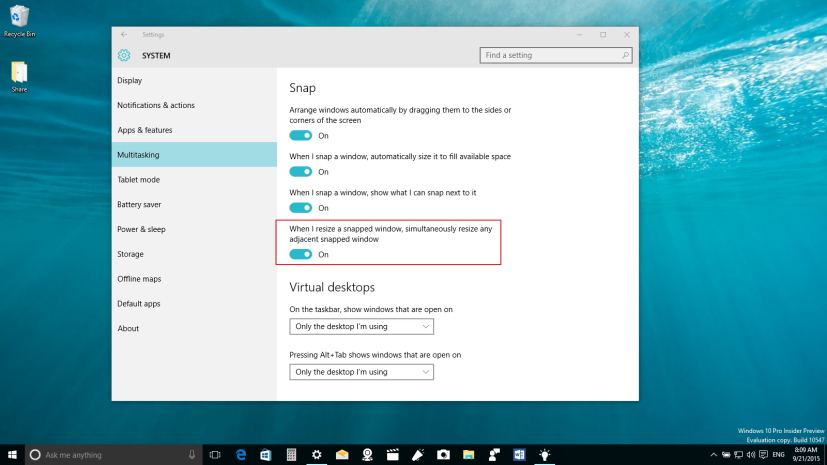The width and height of the screenshot is (827, 465).
Task: Open the Alt+Tab windows dropdown
Action: [x=361, y=372]
